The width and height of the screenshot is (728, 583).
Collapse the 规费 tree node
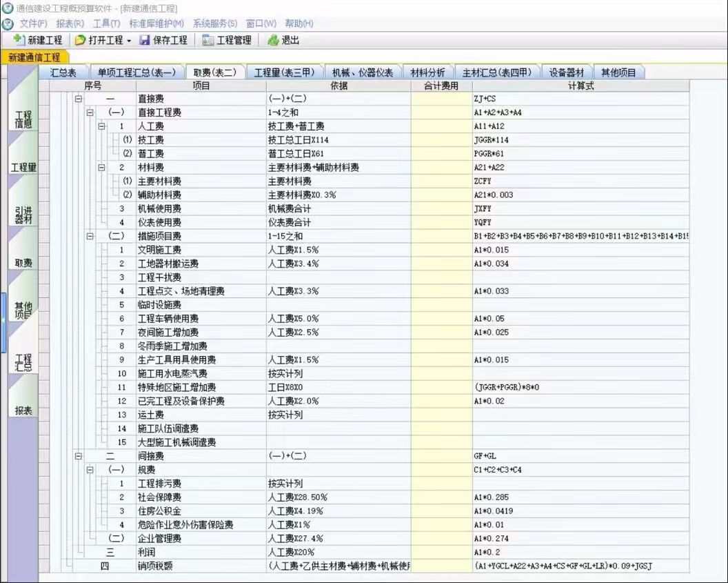[x=90, y=470]
